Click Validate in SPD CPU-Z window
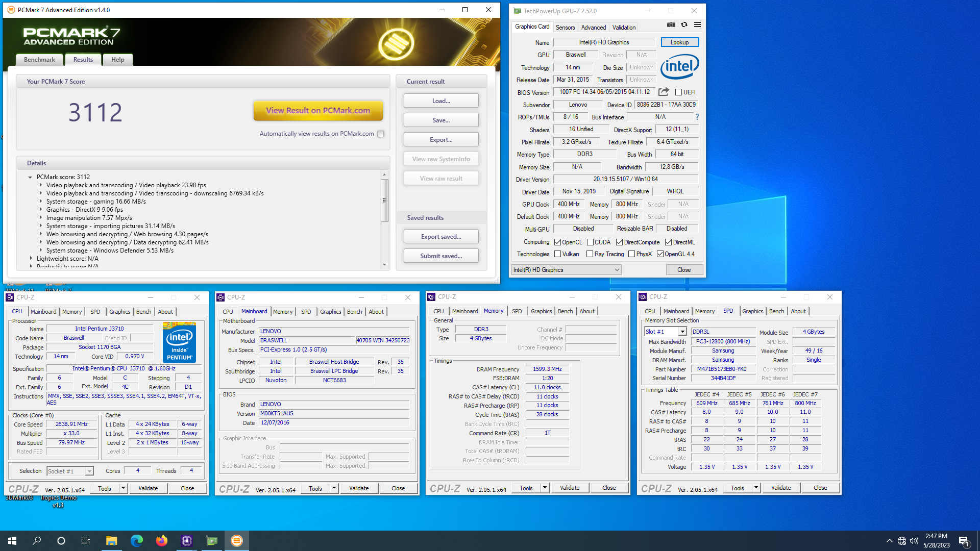This screenshot has width=980, height=551. click(780, 488)
